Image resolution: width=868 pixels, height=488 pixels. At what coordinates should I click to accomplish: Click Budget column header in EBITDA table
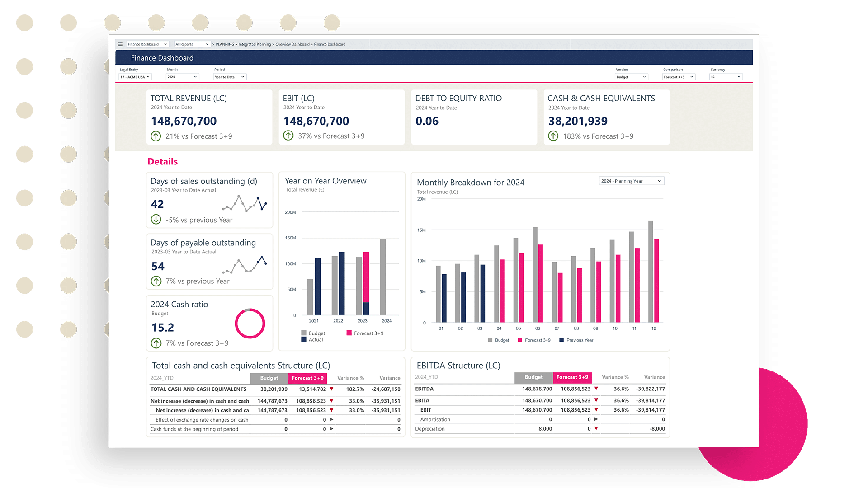533,377
